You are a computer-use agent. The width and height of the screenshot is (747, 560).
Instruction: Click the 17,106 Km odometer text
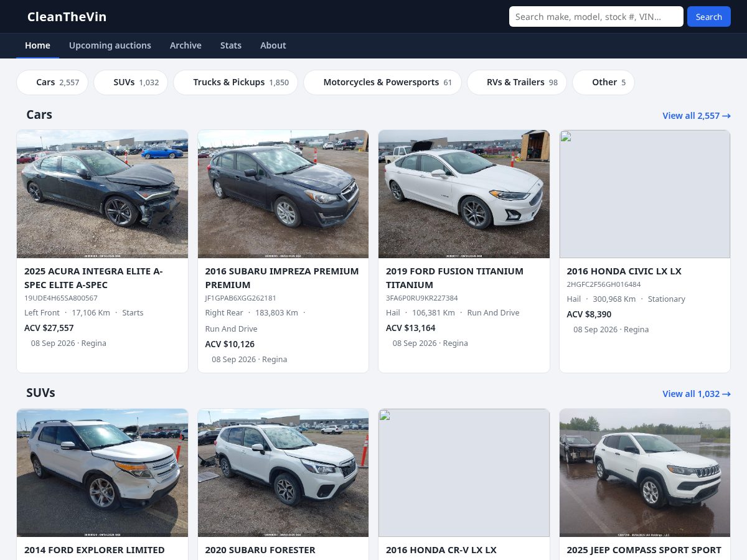click(x=91, y=313)
